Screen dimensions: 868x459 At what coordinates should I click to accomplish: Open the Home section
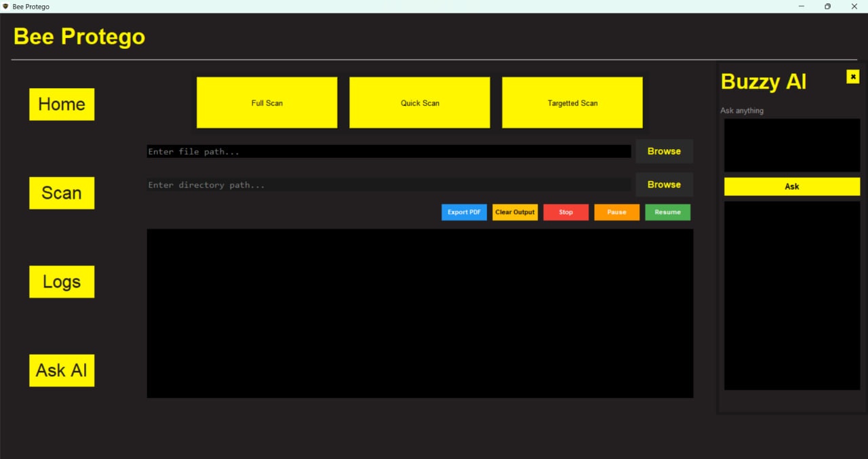(x=62, y=104)
